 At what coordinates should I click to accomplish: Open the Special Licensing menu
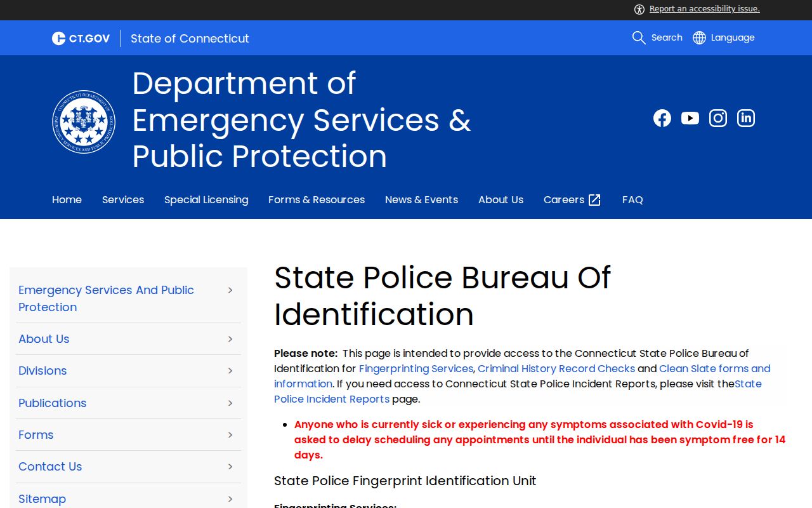tap(206, 199)
